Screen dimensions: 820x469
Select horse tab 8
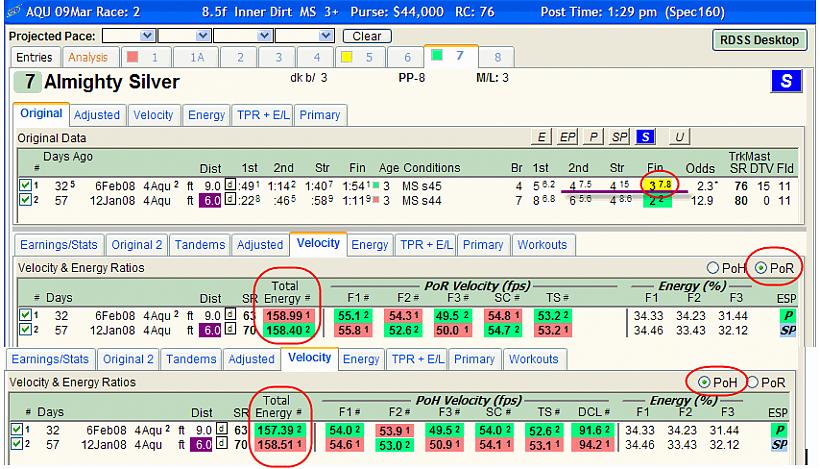point(497,57)
